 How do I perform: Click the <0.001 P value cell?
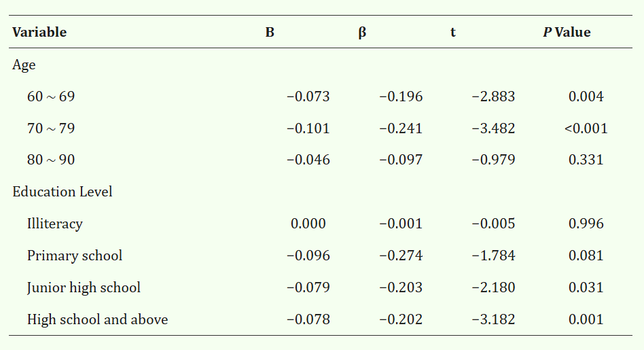586,128
